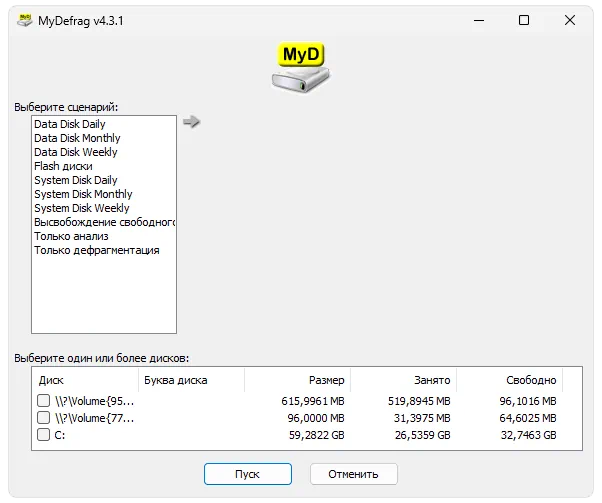Check the \\?\Volume{95... disk checkbox
Screen dimensions: 602x503
(43, 400)
